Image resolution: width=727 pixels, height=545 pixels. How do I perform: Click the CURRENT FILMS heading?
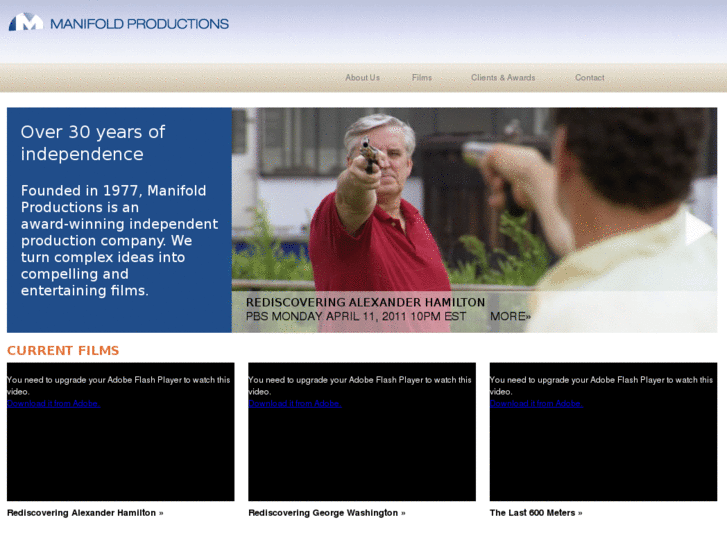(x=63, y=350)
